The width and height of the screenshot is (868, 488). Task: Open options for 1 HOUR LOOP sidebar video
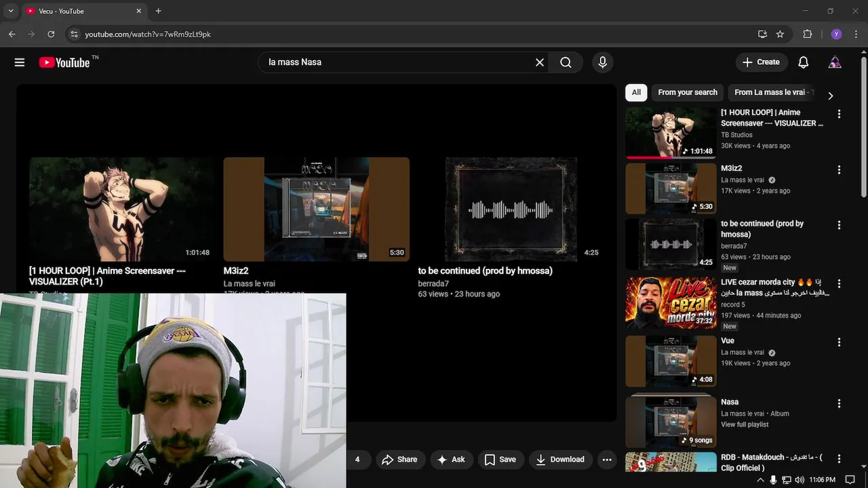pos(839,115)
